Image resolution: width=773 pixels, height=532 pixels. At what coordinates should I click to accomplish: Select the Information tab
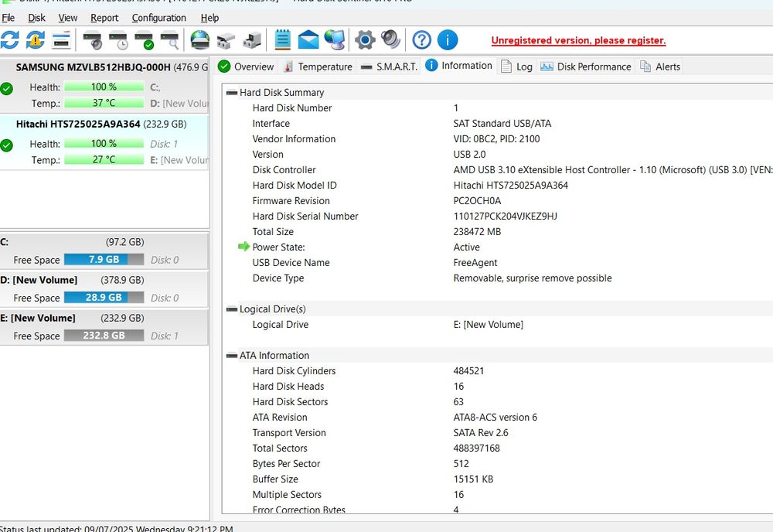coord(459,66)
